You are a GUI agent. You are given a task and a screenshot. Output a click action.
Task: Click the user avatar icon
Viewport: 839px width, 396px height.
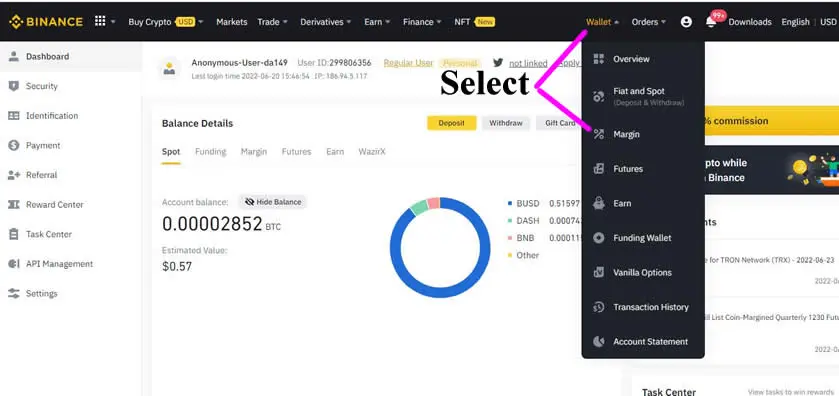(x=169, y=69)
